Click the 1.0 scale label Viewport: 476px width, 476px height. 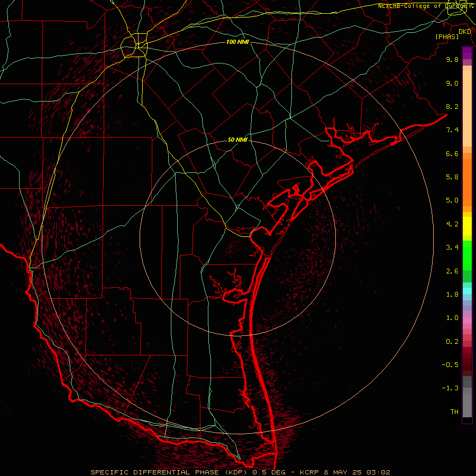click(x=452, y=318)
